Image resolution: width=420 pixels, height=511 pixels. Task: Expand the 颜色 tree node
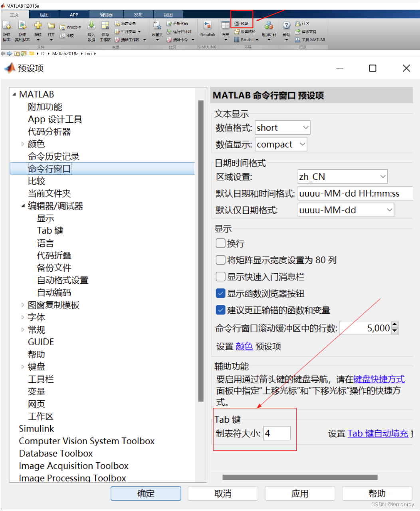click(23, 144)
